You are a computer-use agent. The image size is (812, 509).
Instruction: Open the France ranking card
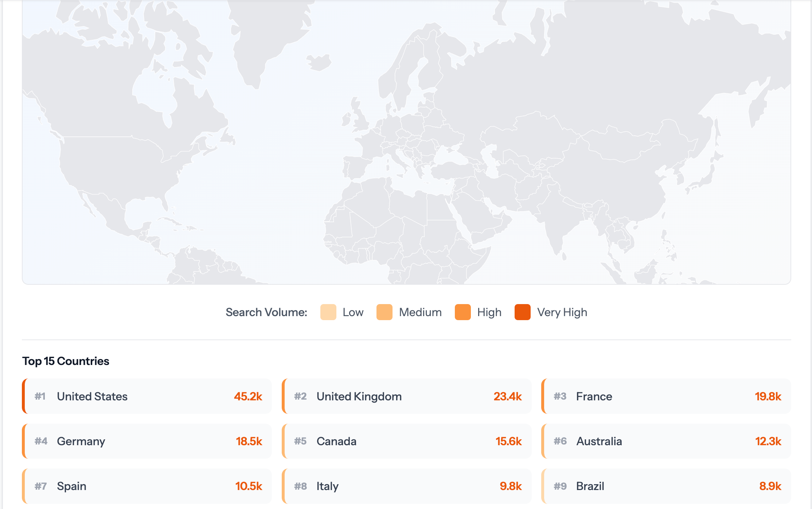[x=666, y=396]
